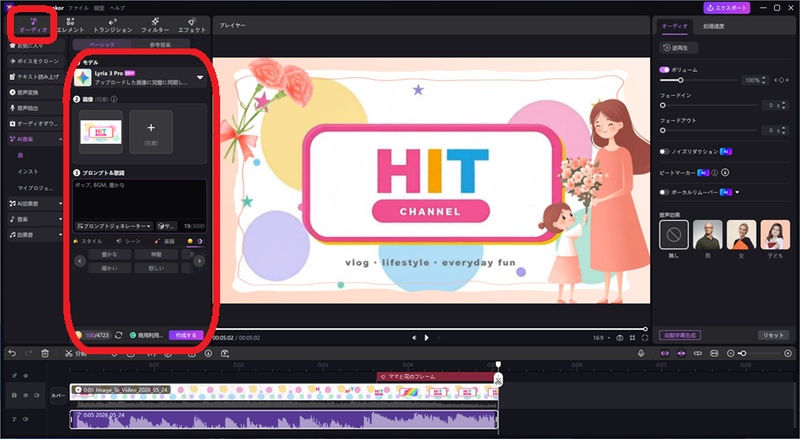Click the フェードアウト slider handle
Image resolution: width=800 pixels, height=439 pixels.
tap(663, 130)
